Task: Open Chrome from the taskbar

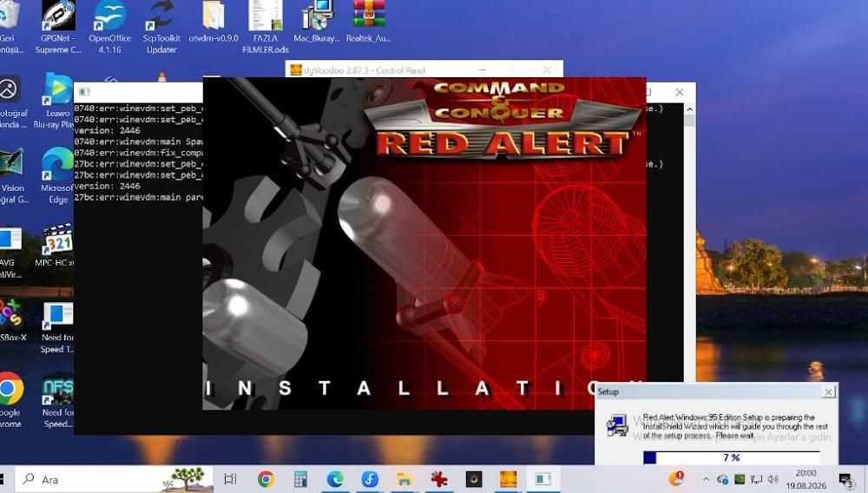Action: pos(266,479)
